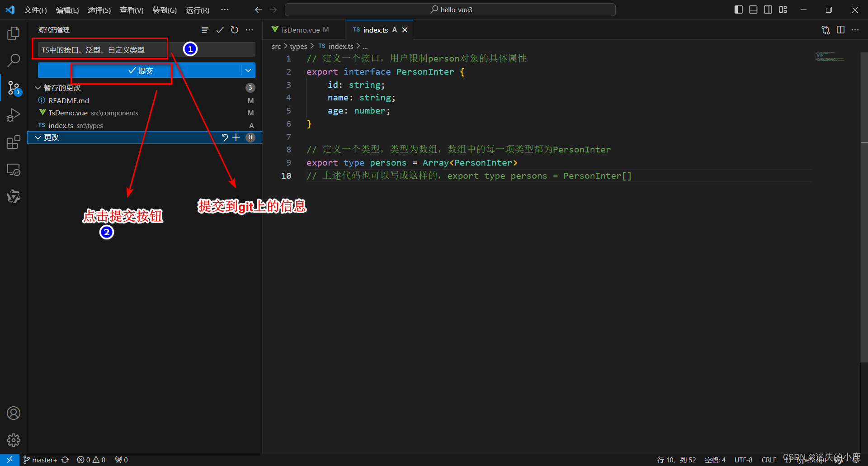This screenshot has height=466, width=868.
Task: Refresh source control with circular arrow icon
Action: tap(234, 30)
